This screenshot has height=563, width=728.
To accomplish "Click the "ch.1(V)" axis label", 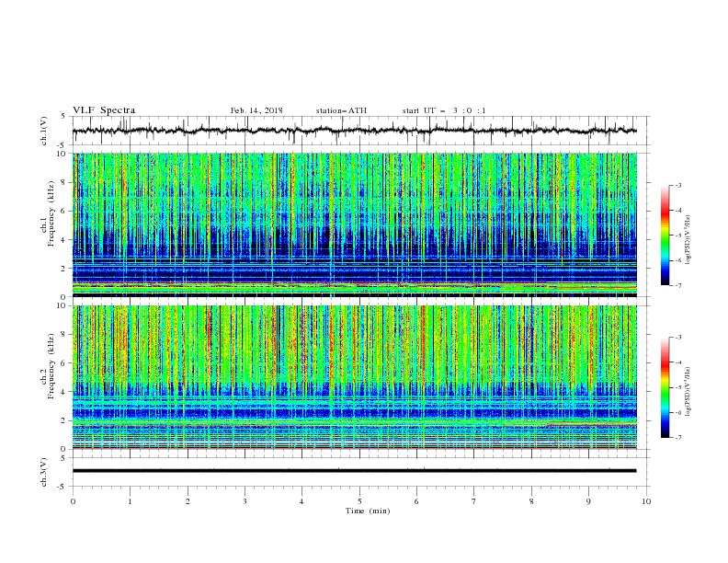I will tap(44, 131).
